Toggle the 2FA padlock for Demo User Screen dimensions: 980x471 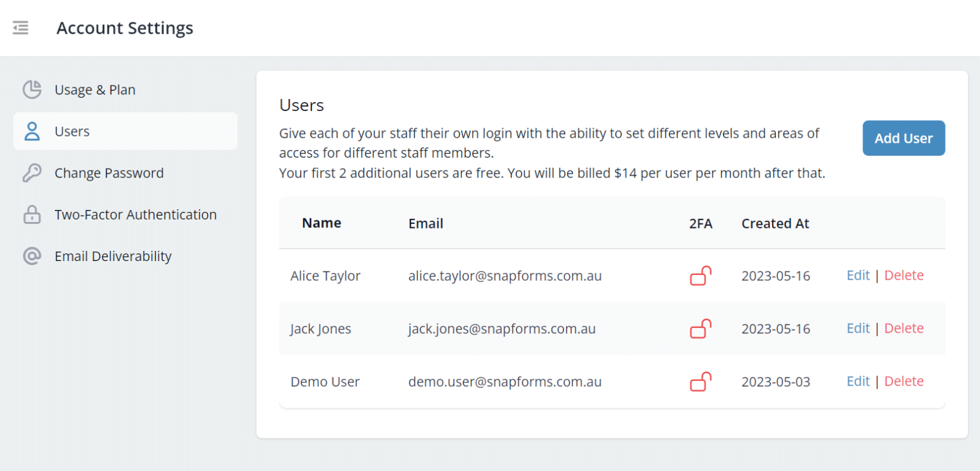click(x=700, y=381)
